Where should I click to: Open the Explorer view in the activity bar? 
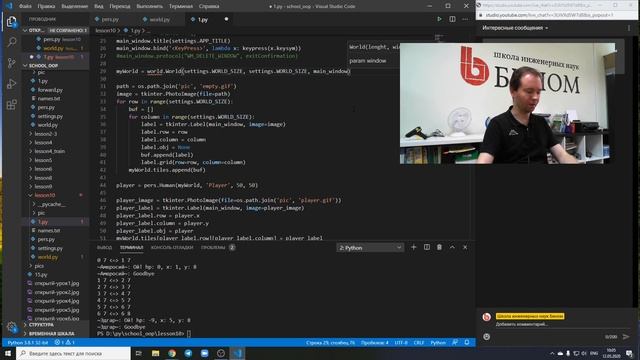click(11, 22)
